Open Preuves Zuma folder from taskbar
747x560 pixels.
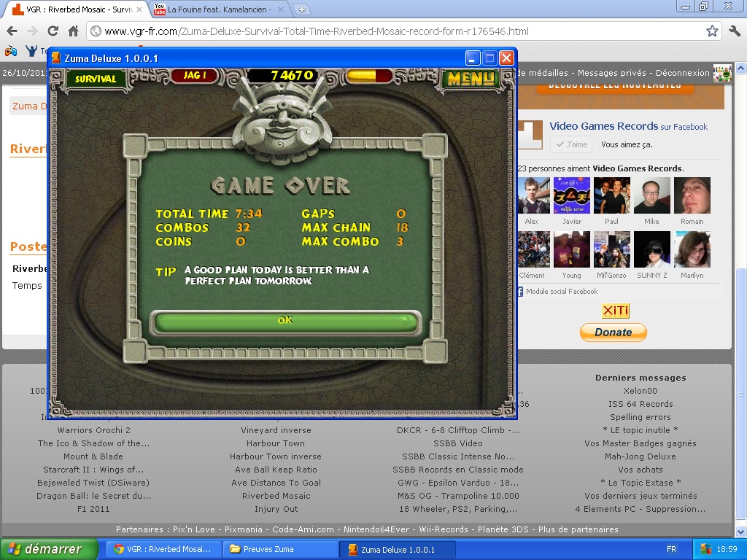[279, 549]
